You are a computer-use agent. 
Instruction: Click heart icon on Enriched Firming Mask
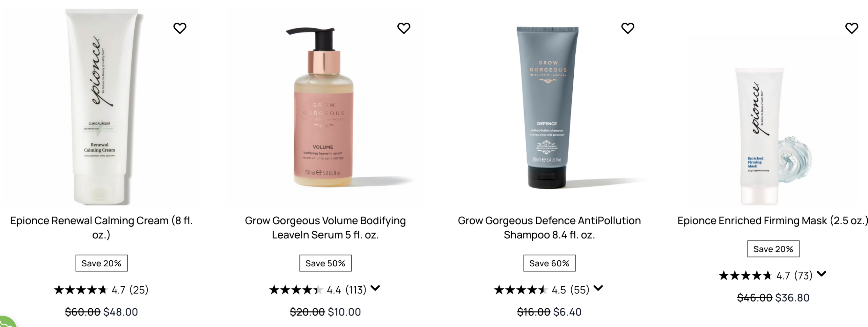[x=851, y=28]
